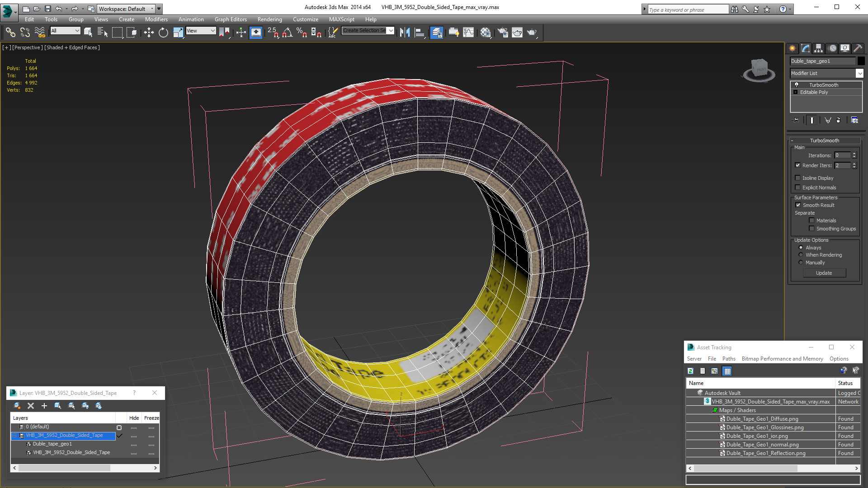Expand the Editable Poly sub-objects
This screenshot has height=488, width=868.
point(796,92)
